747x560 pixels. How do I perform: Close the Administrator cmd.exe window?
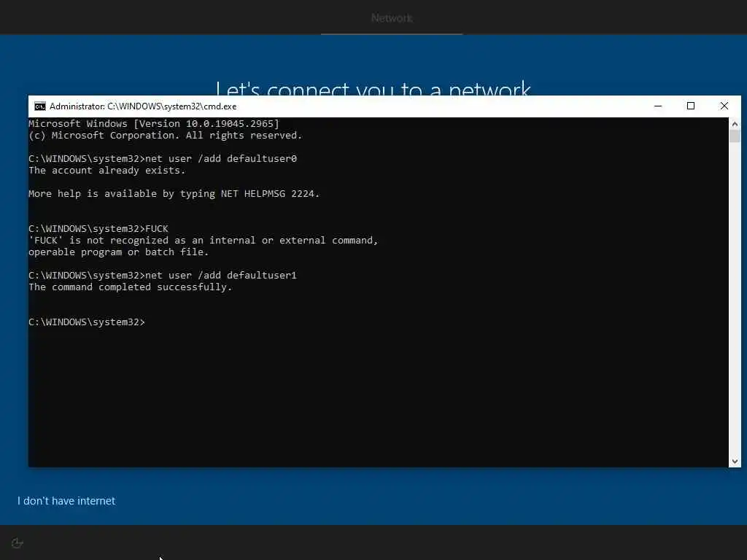point(724,106)
